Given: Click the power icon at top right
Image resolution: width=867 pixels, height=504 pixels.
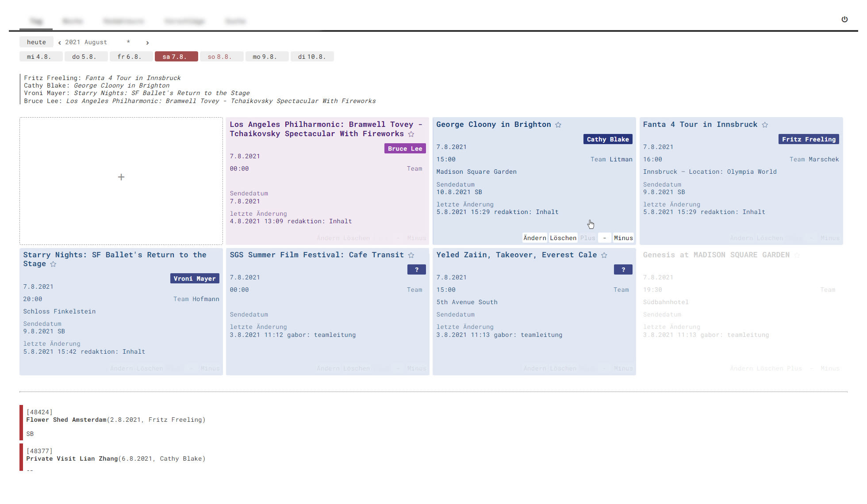Looking at the screenshot, I should tap(844, 19).
